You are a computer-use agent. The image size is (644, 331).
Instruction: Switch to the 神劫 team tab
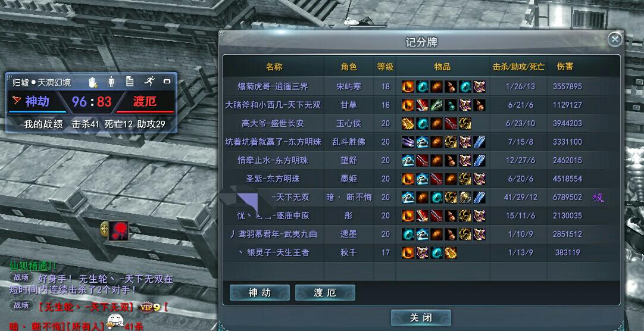[260, 293]
